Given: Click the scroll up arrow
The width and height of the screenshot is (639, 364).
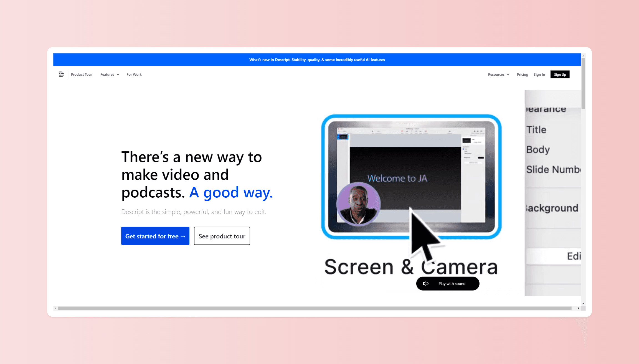Looking at the screenshot, I should click(x=583, y=56).
